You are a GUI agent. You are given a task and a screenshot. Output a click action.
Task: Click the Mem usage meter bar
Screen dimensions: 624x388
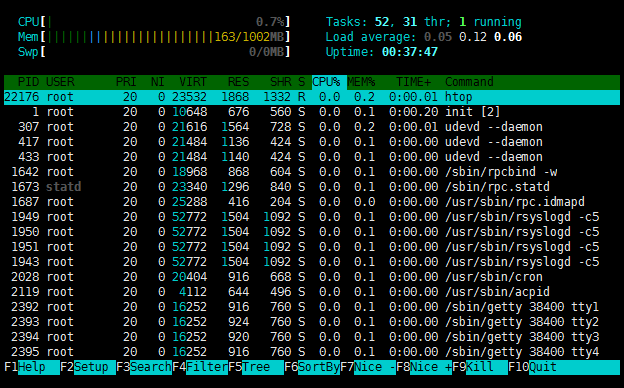click(x=166, y=37)
